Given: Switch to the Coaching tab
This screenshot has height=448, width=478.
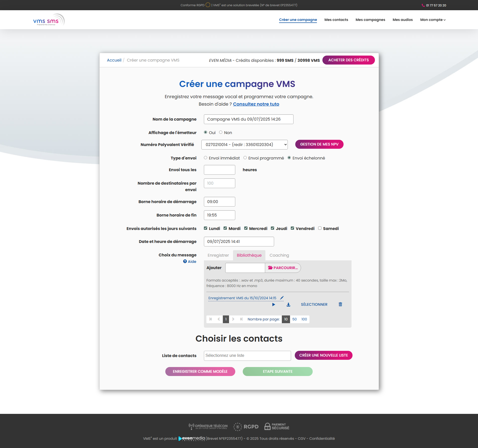Looking at the screenshot, I should point(279,255).
